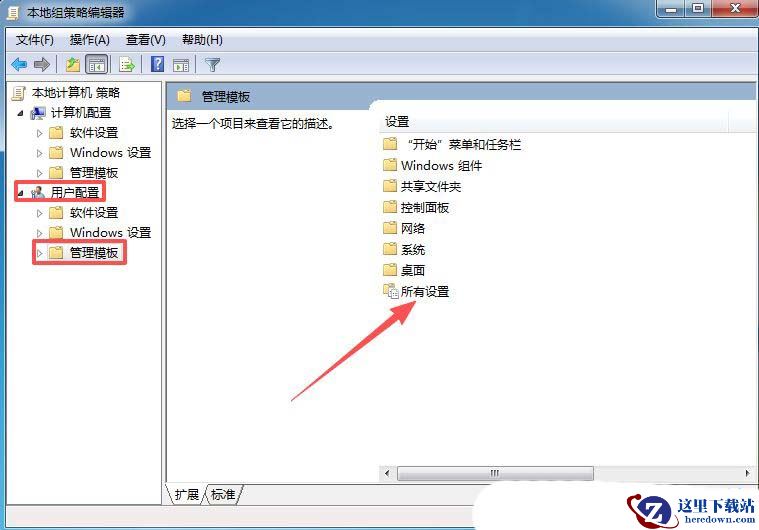Open the 文件(F) menu
This screenshot has width=759, height=530.
(34, 40)
